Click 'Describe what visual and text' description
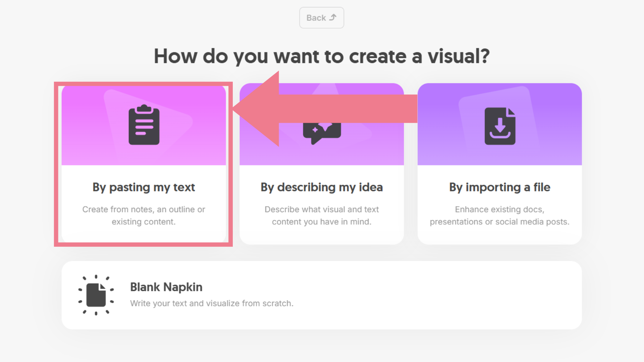 click(322, 216)
